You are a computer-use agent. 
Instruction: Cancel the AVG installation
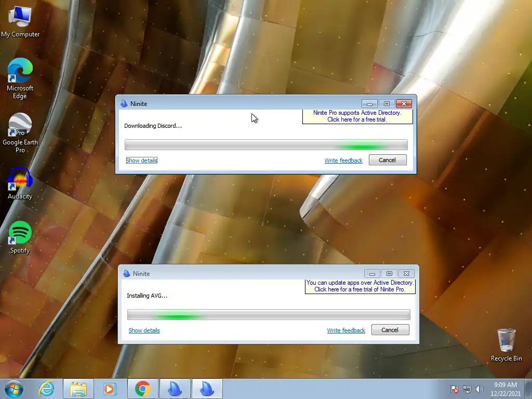(x=390, y=330)
